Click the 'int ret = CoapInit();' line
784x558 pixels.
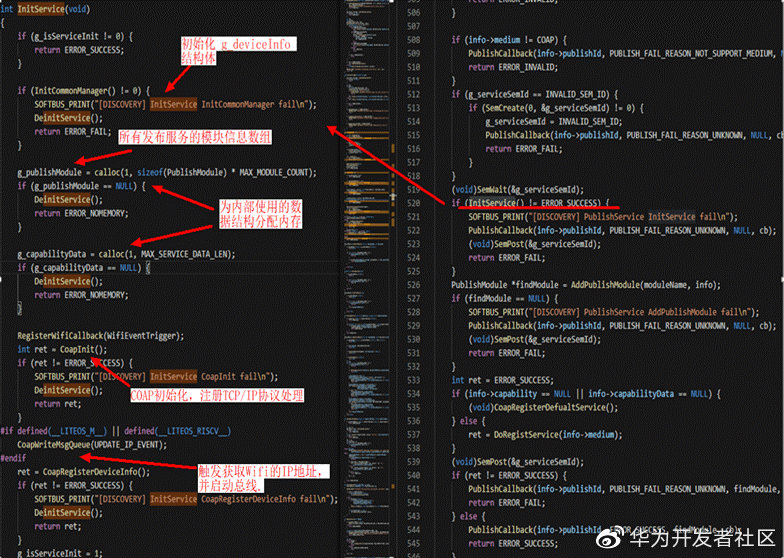click(x=62, y=349)
